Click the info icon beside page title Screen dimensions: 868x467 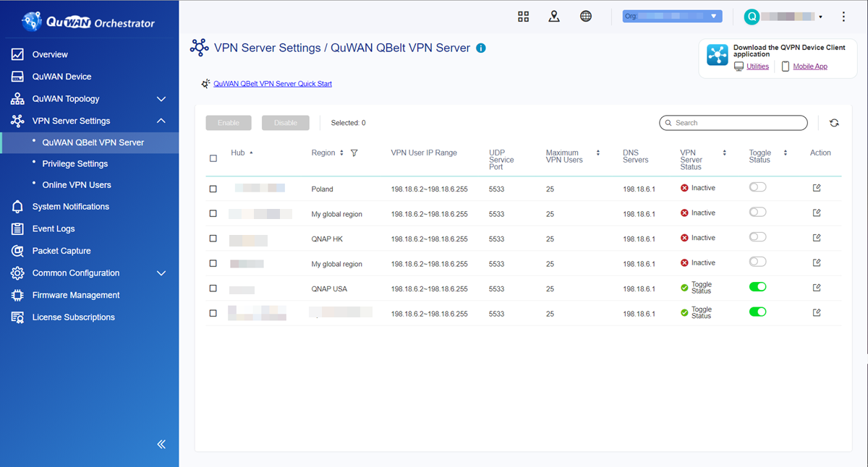[481, 48]
